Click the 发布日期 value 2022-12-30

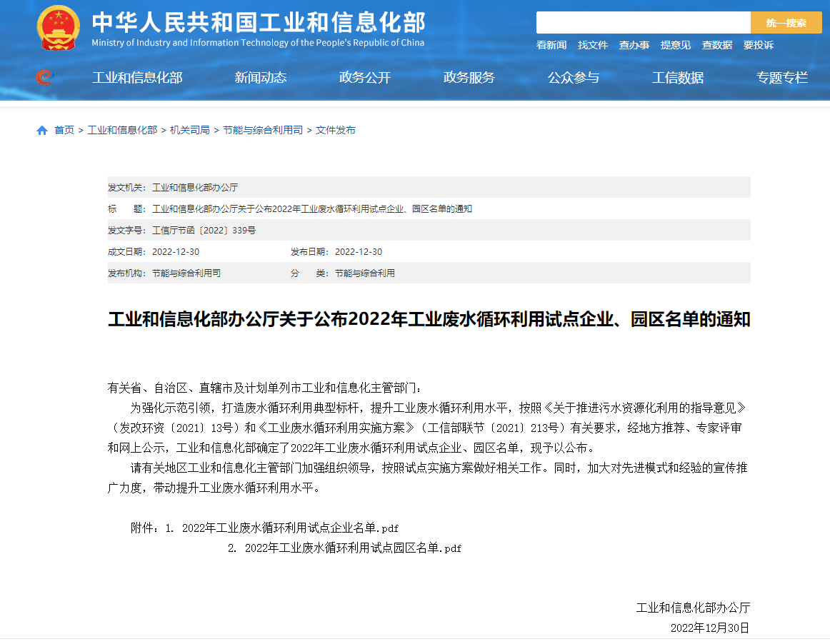(x=359, y=252)
